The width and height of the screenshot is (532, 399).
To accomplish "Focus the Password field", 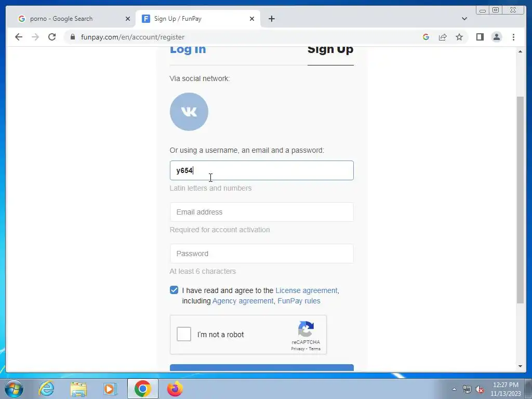I will coord(262,254).
